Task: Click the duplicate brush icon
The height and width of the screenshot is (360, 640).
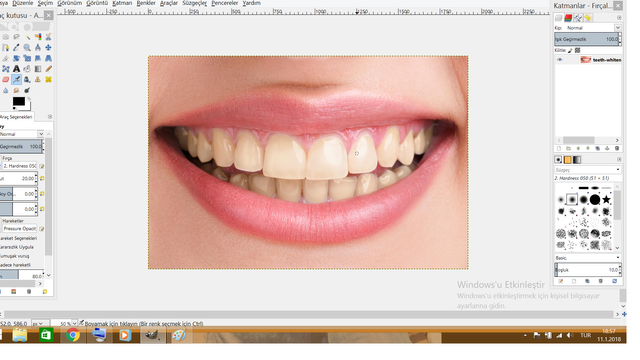Action: 587,281
